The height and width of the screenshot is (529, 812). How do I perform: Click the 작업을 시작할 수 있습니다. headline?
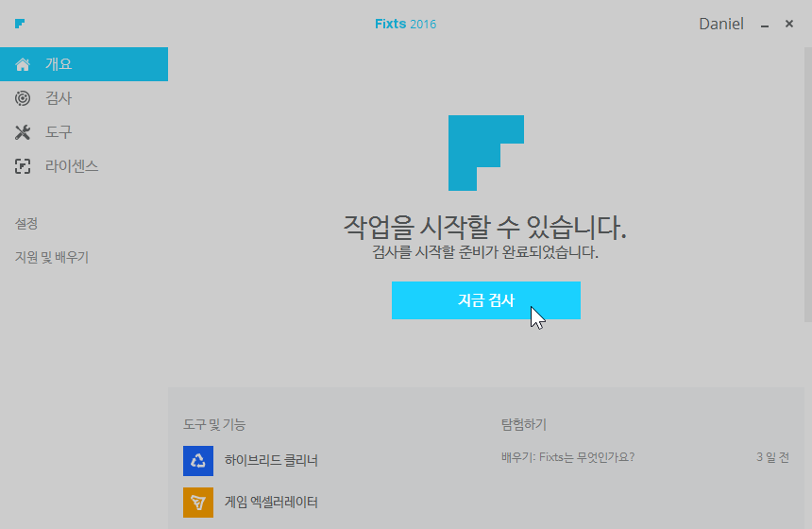[x=485, y=227]
